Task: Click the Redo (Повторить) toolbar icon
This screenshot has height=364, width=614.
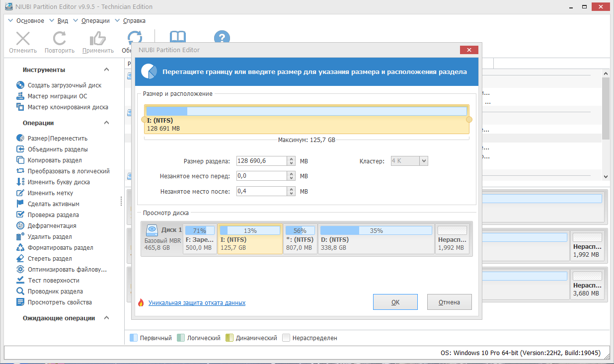Action: click(x=60, y=38)
